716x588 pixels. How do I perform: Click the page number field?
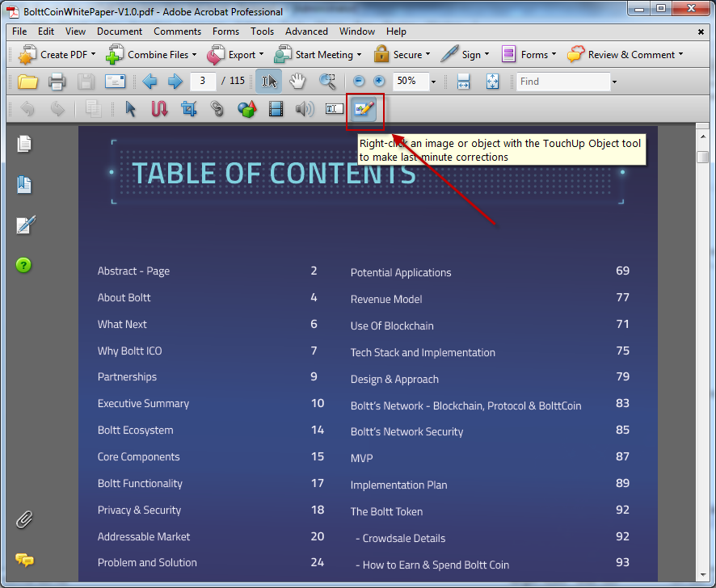(x=203, y=82)
